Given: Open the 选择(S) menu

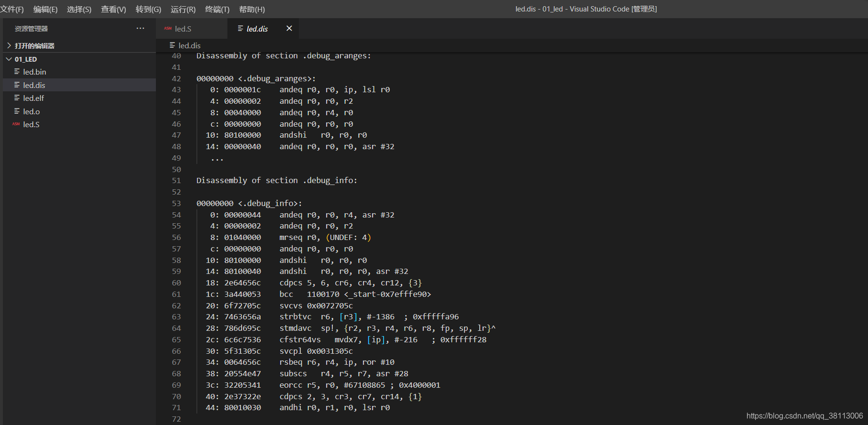Looking at the screenshot, I should pos(79,10).
